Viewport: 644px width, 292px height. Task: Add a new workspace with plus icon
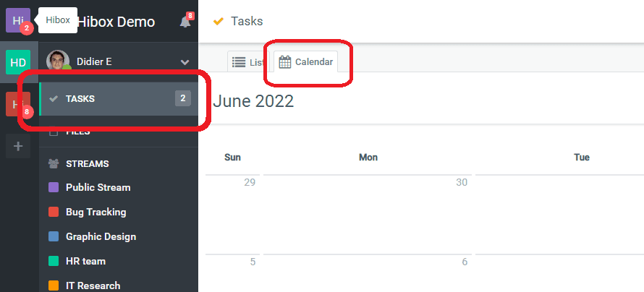point(18,147)
